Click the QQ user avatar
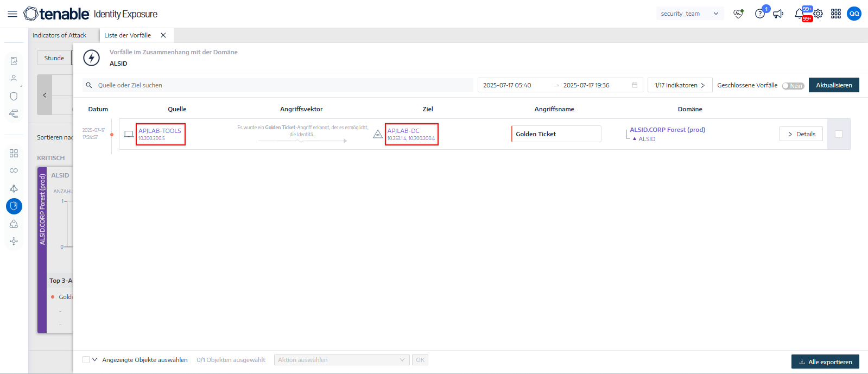 854,14
